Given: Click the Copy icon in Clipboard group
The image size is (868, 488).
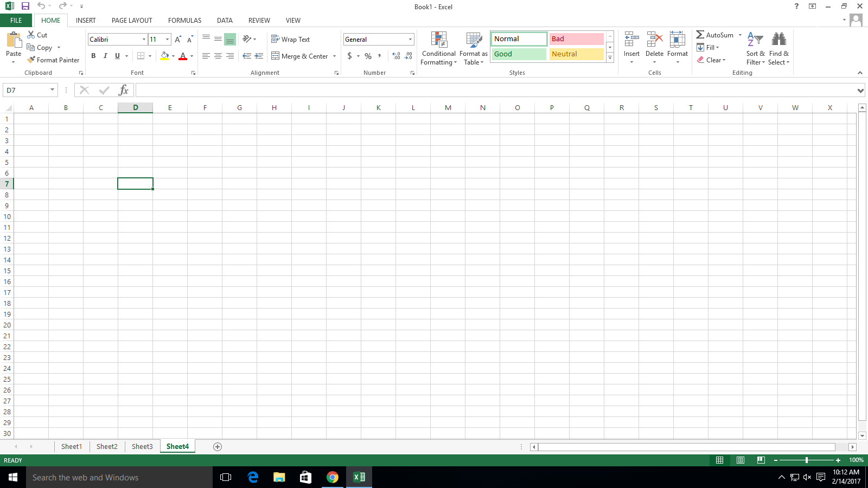Looking at the screenshot, I should (31, 47).
